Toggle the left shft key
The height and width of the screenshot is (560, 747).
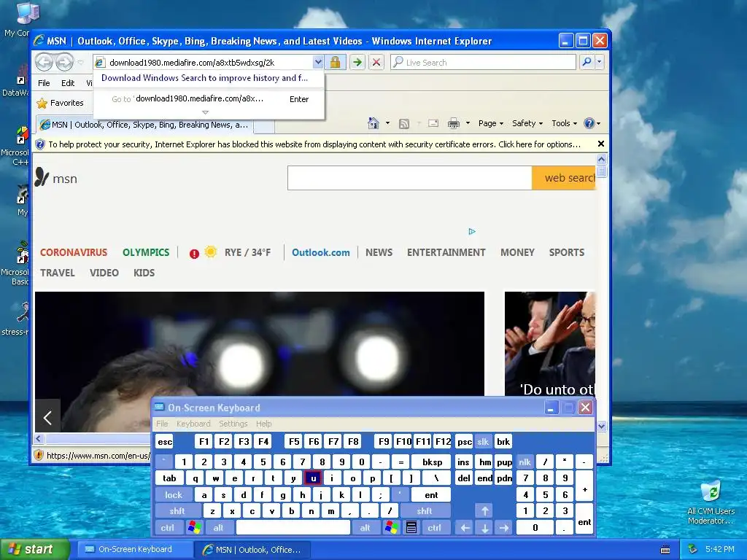coord(177,511)
